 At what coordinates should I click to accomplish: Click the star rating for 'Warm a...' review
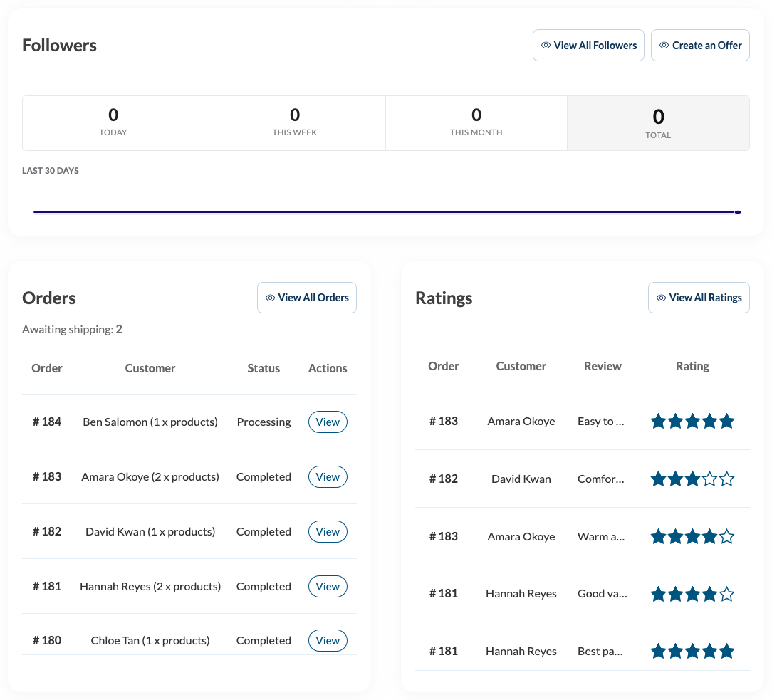692,536
